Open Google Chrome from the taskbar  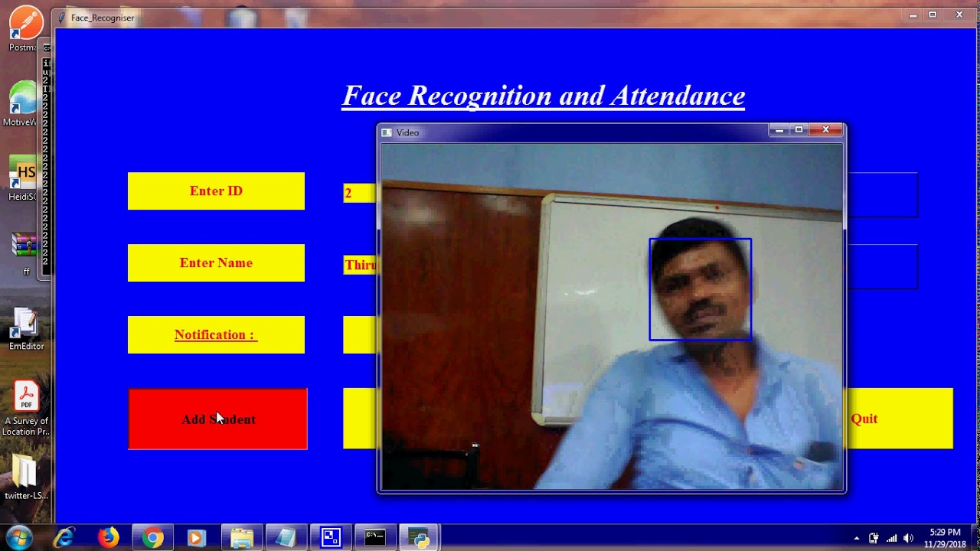click(x=153, y=538)
